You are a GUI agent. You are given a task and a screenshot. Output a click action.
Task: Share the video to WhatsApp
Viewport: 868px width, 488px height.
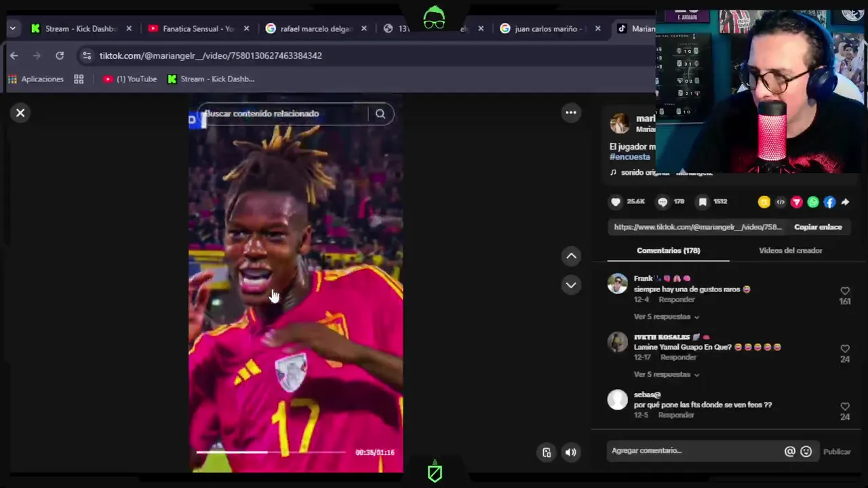point(813,202)
